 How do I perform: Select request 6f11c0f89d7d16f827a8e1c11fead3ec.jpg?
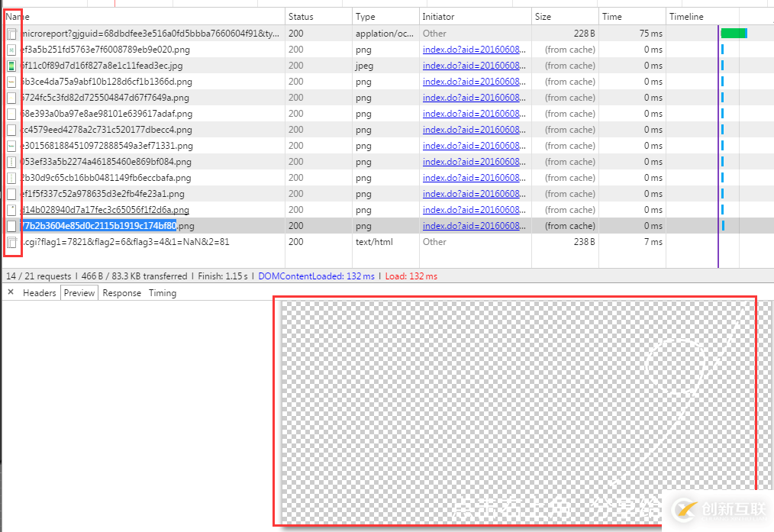(x=102, y=66)
